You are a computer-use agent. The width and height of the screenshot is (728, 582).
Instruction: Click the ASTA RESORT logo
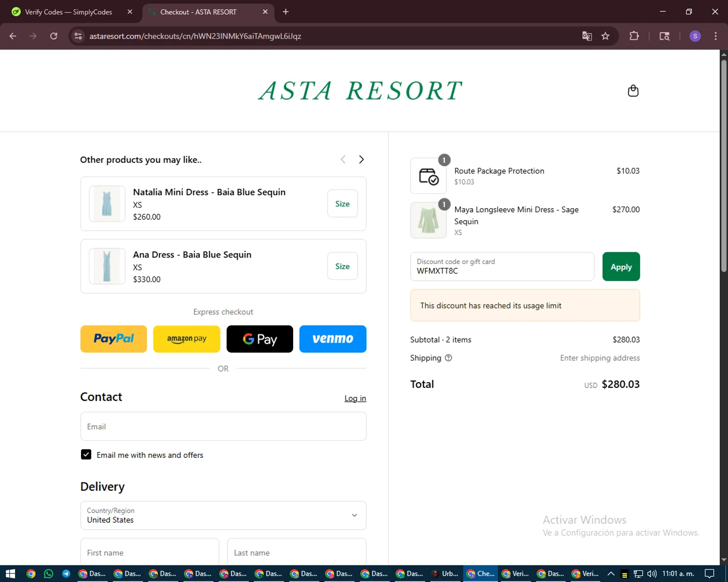point(360,91)
